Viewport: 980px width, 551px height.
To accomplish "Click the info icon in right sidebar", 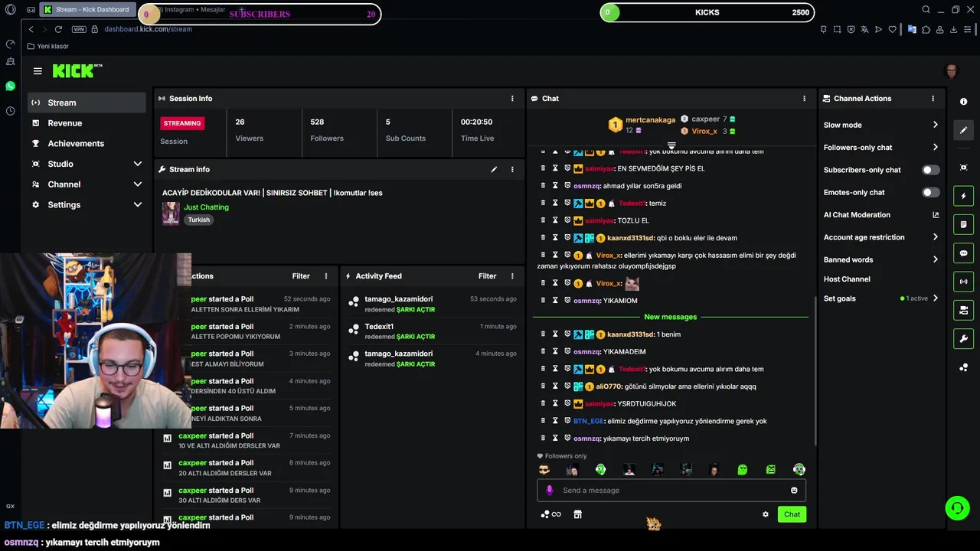I will point(963,102).
